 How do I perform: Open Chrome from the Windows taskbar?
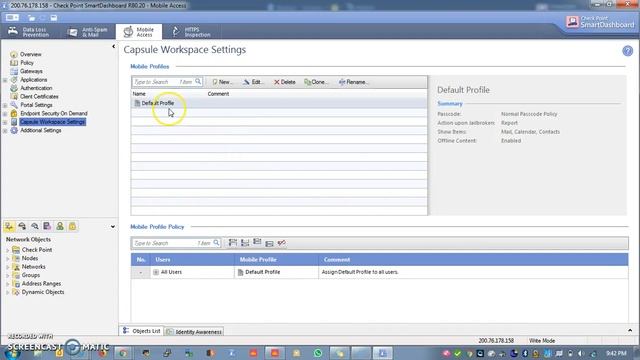(x=122, y=353)
